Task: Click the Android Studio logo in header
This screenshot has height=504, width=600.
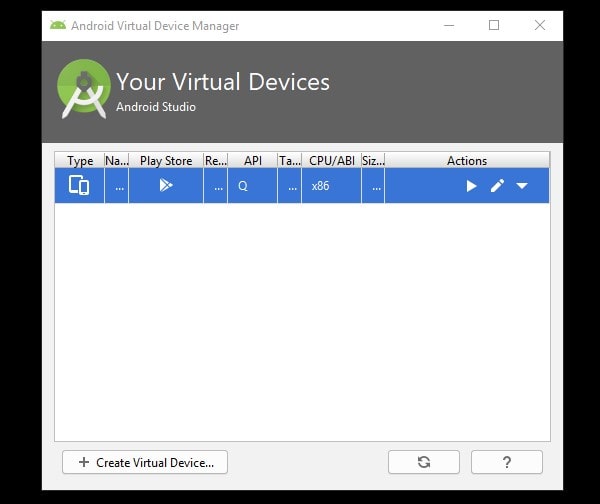Action: tap(84, 89)
